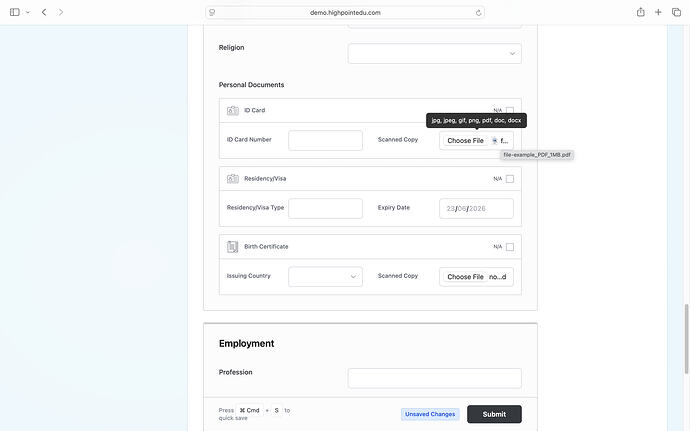Click the Residency/Visa card icon

tap(233, 179)
